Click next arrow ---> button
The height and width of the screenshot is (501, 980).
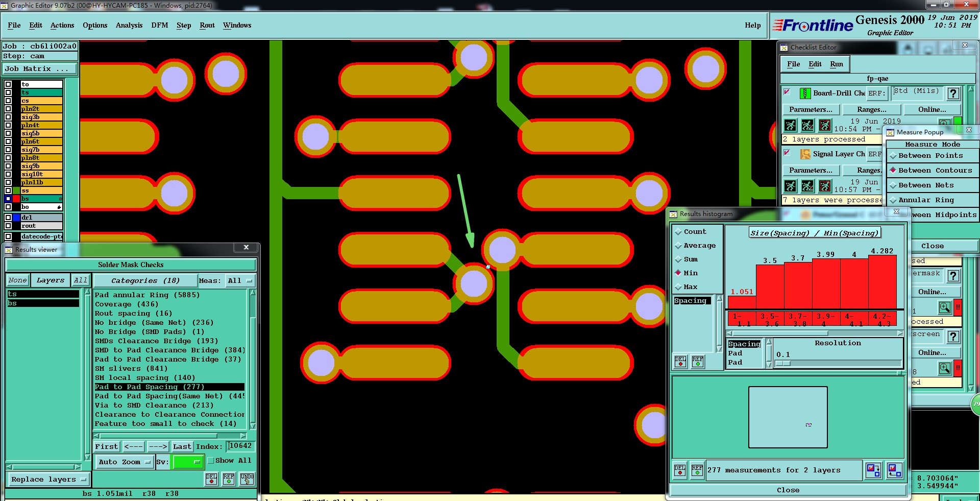coord(158,447)
